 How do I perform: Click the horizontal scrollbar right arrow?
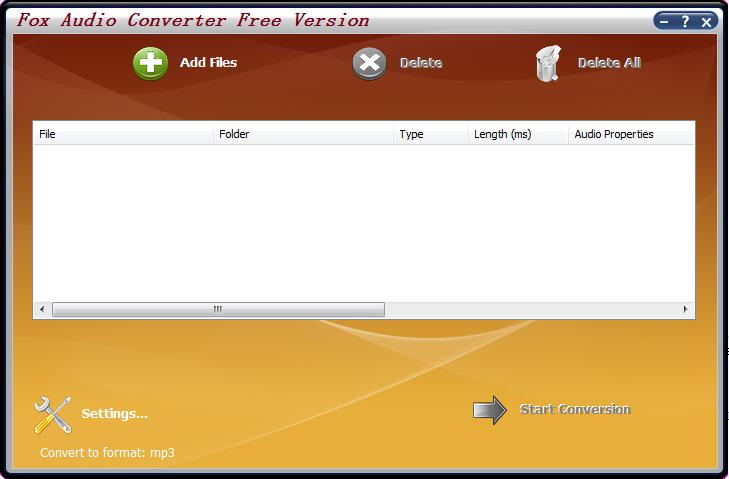coord(685,309)
